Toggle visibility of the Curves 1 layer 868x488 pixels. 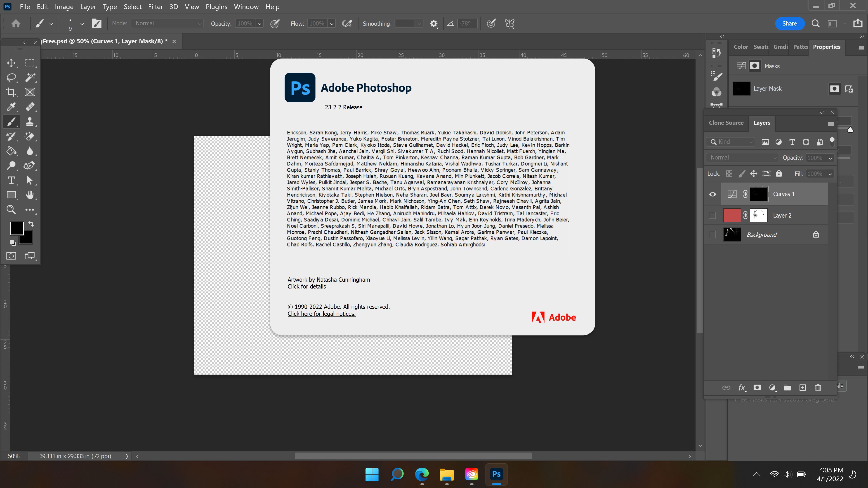pyautogui.click(x=712, y=194)
